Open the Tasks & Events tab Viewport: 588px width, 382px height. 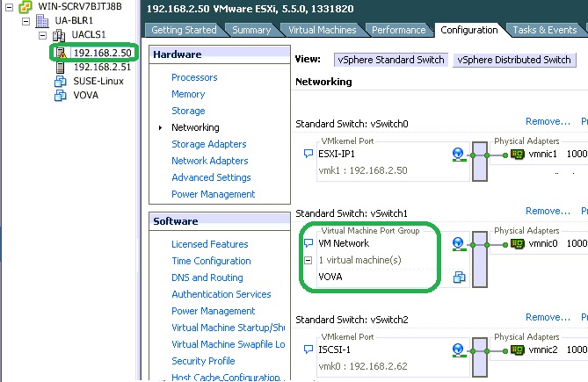coord(545,30)
